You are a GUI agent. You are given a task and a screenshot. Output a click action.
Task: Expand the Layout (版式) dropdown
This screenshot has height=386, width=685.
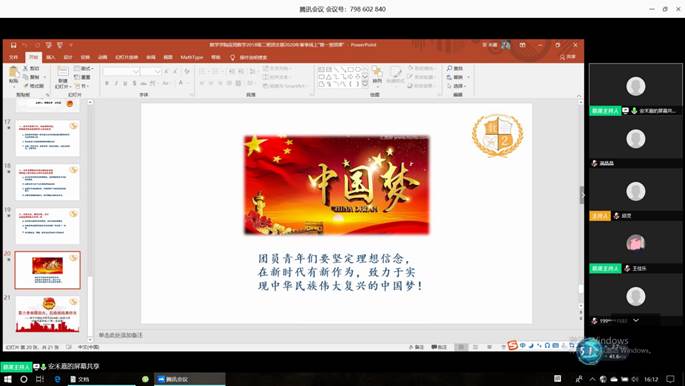pos(84,69)
